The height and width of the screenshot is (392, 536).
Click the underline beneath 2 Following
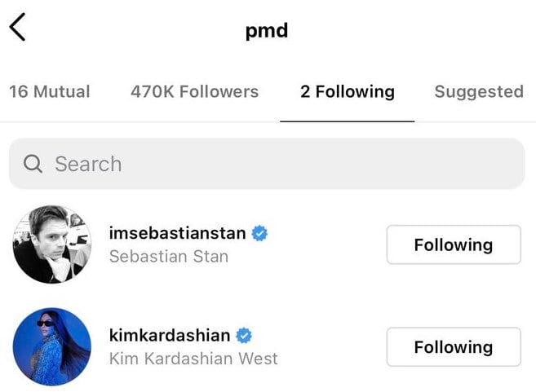click(347, 121)
